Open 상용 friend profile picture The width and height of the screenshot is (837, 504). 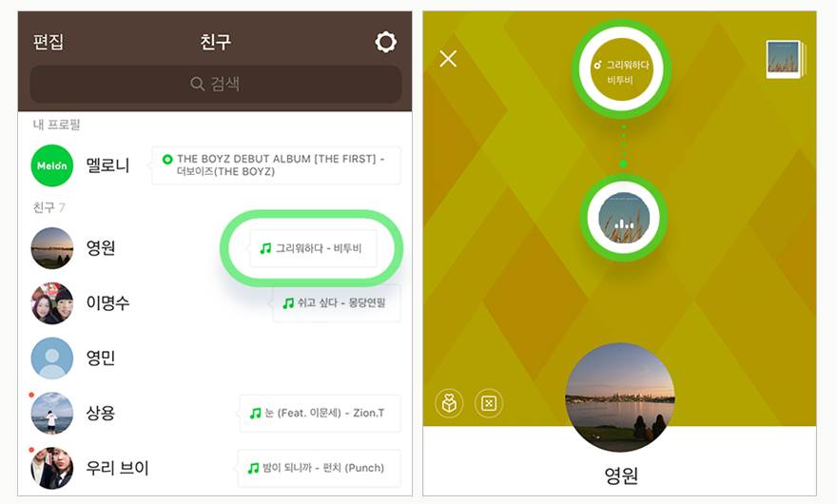[51, 414]
